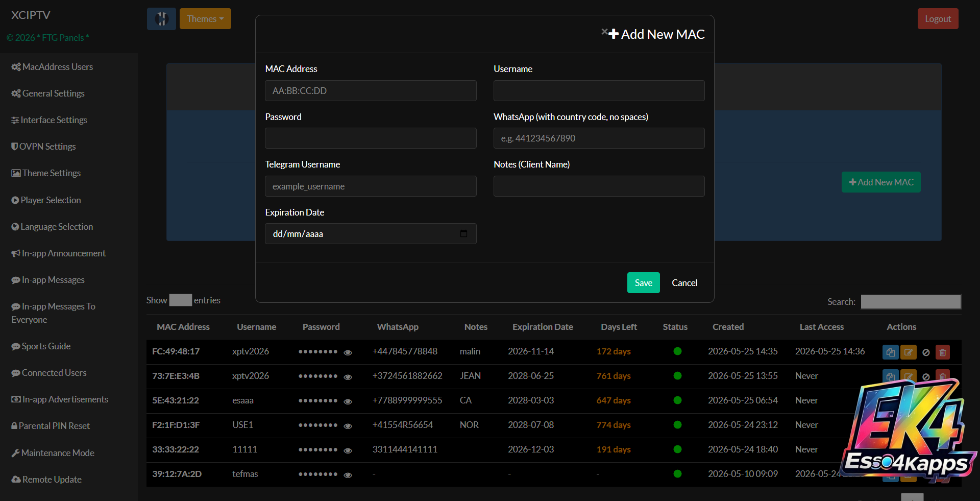This screenshot has height=501, width=980.
Task: Click the Logout button
Action: [x=938, y=19]
